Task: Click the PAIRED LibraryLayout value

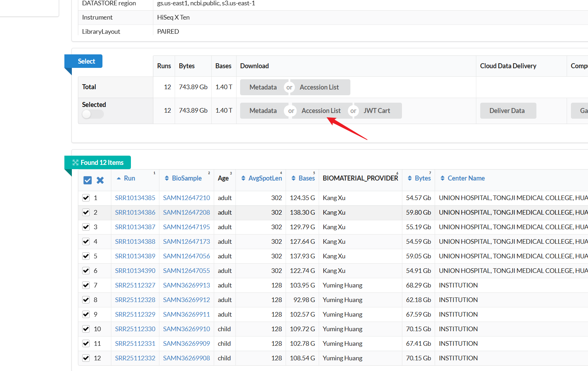Action: click(168, 32)
